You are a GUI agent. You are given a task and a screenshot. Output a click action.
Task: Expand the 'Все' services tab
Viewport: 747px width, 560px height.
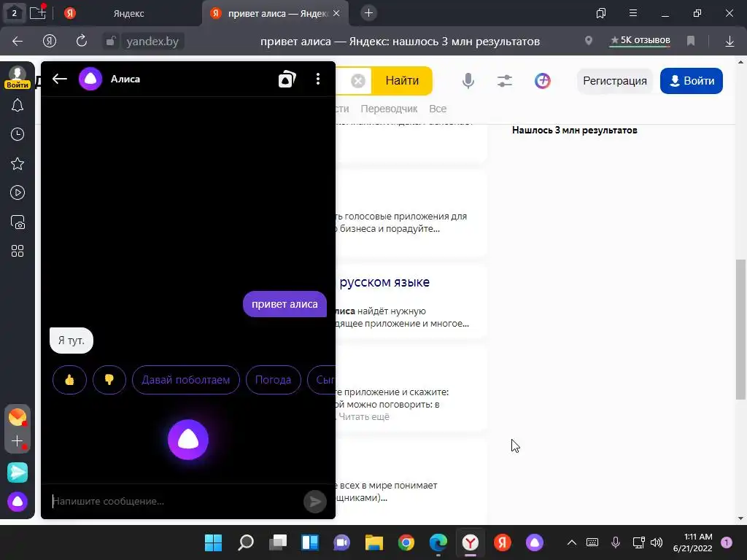(x=438, y=109)
